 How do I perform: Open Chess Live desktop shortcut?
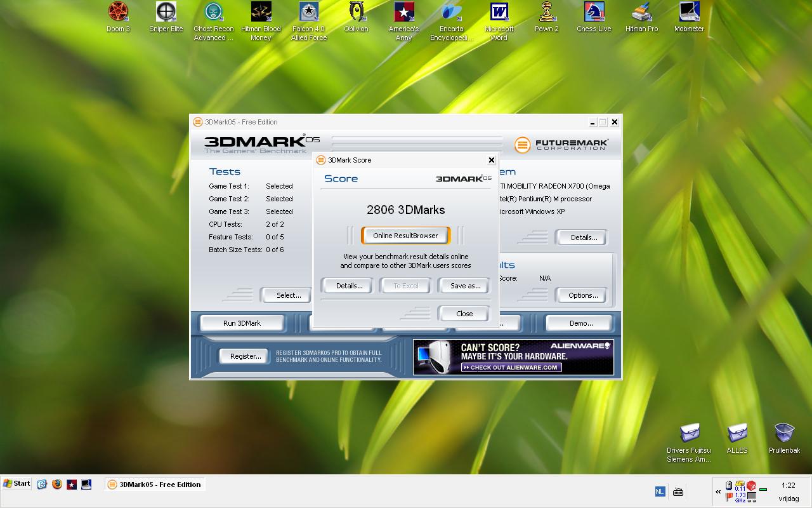pos(594,17)
